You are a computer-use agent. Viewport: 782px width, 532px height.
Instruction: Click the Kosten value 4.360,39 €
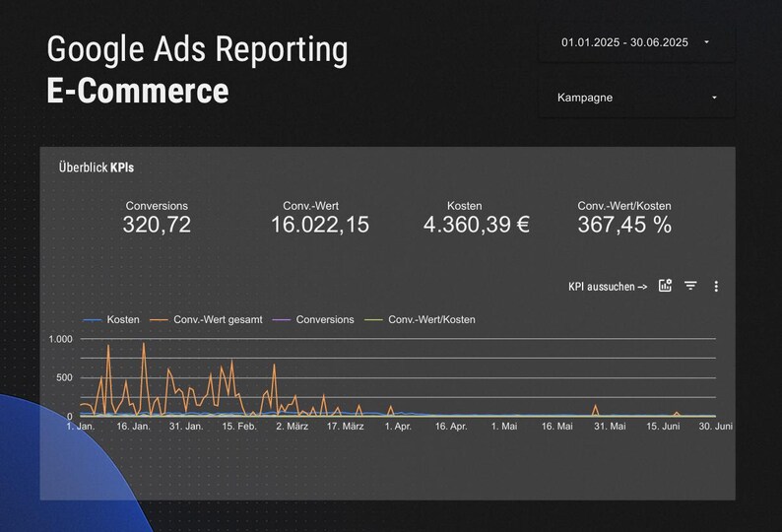(477, 224)
